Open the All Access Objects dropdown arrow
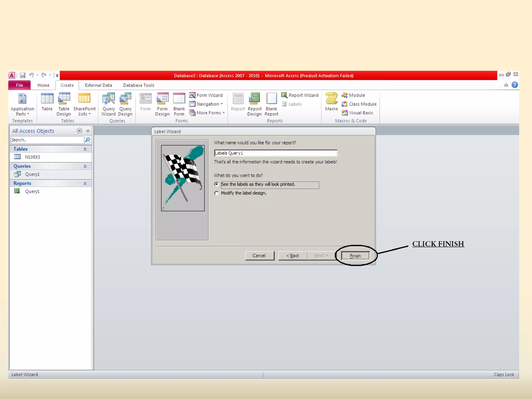Viewport: 532px width, 399px height. [x=79, y=131]
